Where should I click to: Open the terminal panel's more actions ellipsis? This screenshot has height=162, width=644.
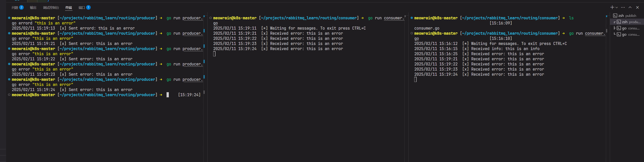point(623,8)
